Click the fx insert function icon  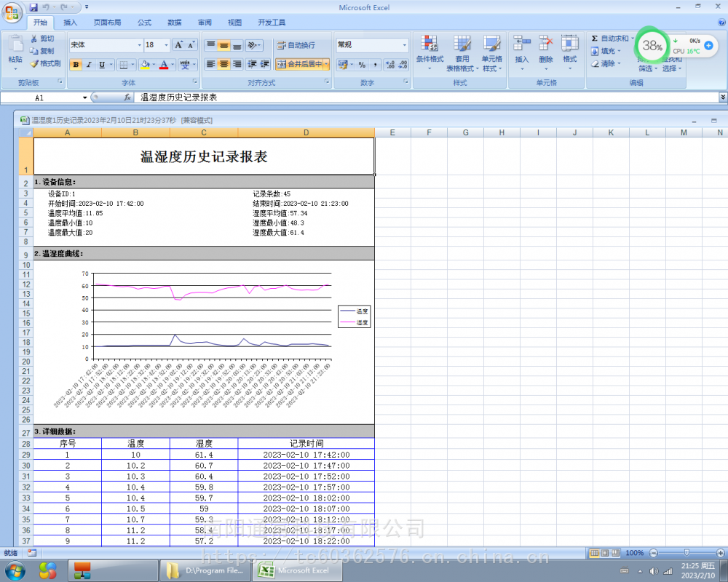tap(127, 97)
